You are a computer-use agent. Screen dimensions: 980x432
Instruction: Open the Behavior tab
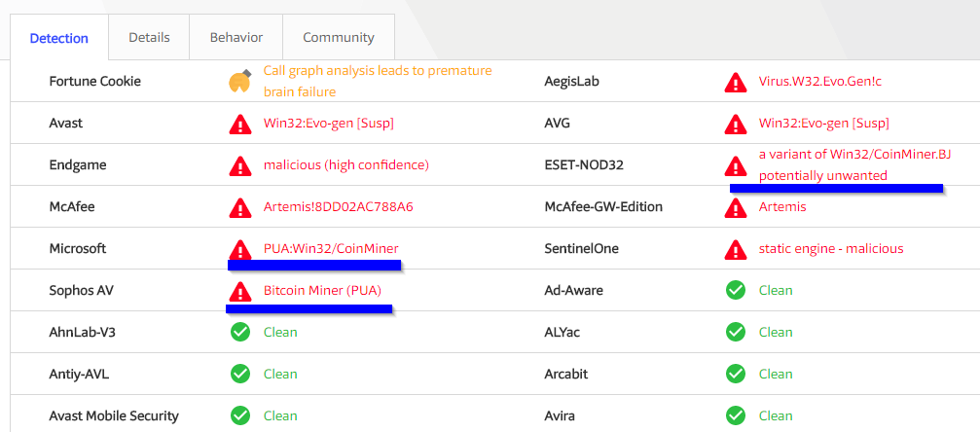236,38
